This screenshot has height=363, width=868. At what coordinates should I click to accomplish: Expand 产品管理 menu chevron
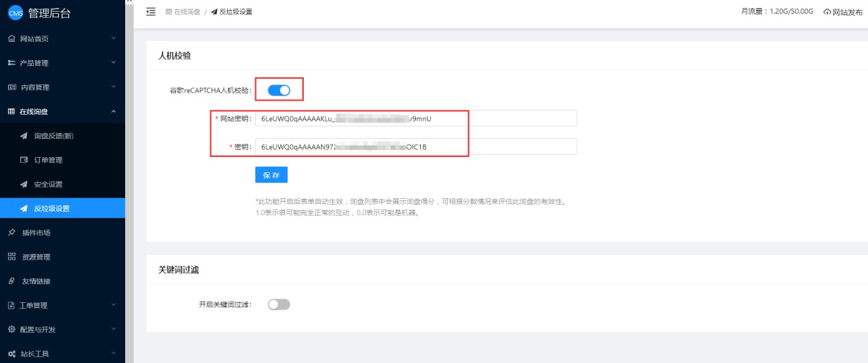[114, 63]
